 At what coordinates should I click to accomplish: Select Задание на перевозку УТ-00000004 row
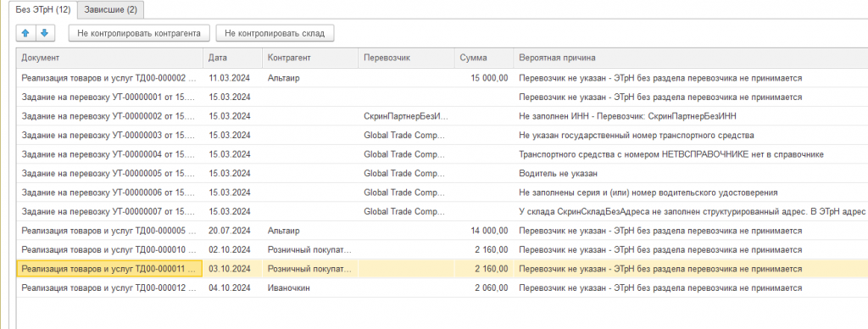[x=442, y=154]
